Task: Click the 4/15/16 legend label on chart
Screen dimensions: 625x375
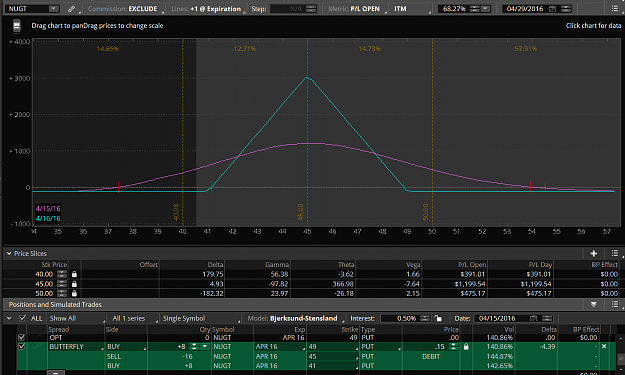Action: (48, 208)
